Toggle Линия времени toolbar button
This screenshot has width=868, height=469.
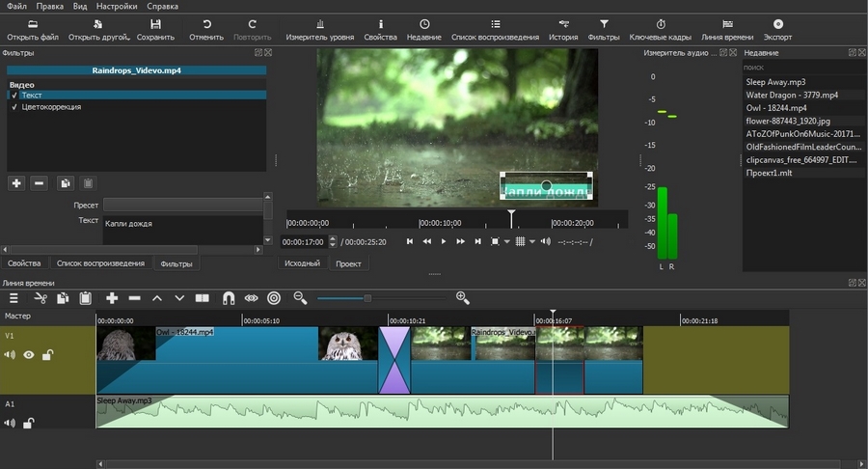(727, 30)
